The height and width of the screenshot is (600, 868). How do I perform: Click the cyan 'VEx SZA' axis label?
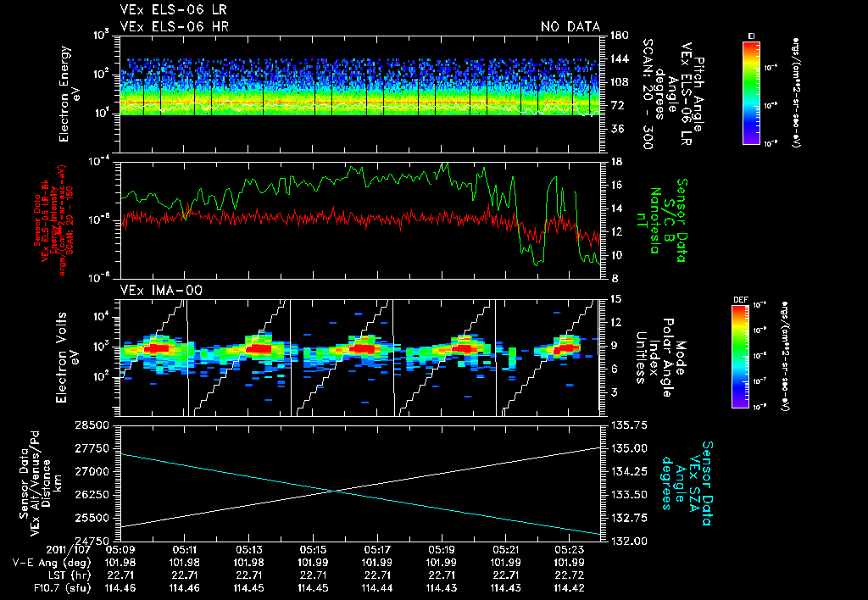(x=693, y=483)
